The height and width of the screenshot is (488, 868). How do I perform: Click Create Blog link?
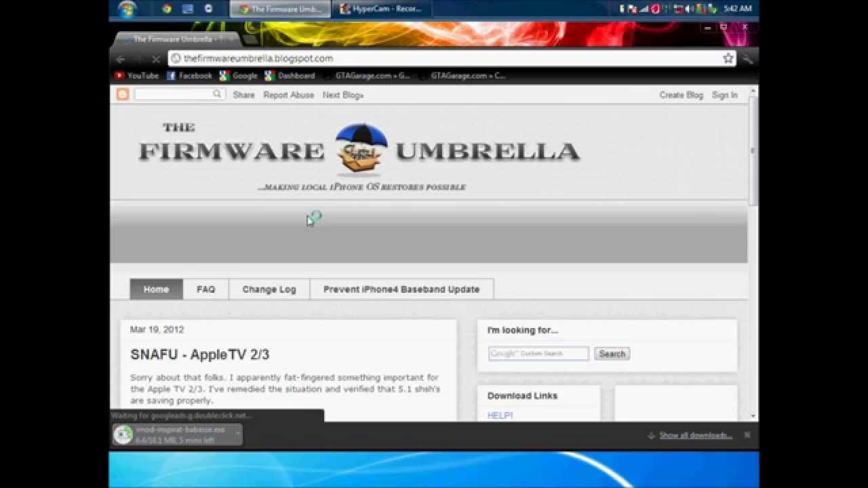(x=681, y=95)
